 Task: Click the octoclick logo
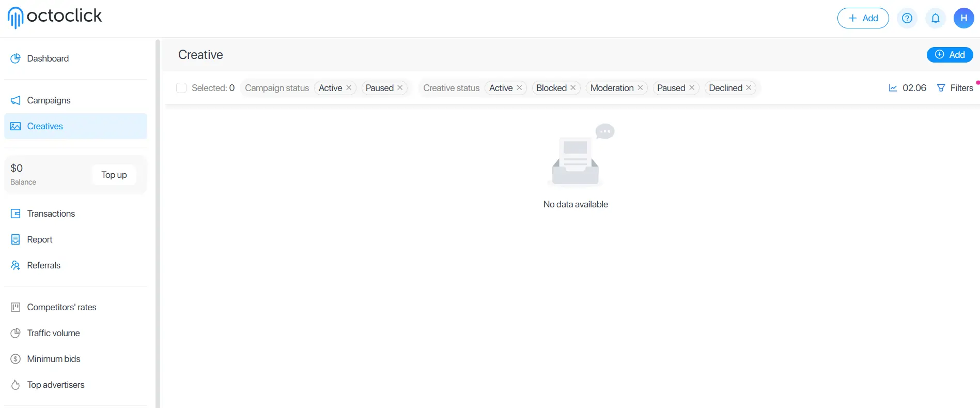(x=55, y=17)
